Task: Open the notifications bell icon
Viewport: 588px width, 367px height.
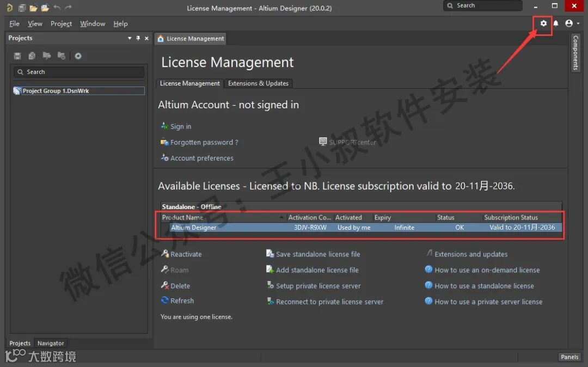Action: coord(556,23)
